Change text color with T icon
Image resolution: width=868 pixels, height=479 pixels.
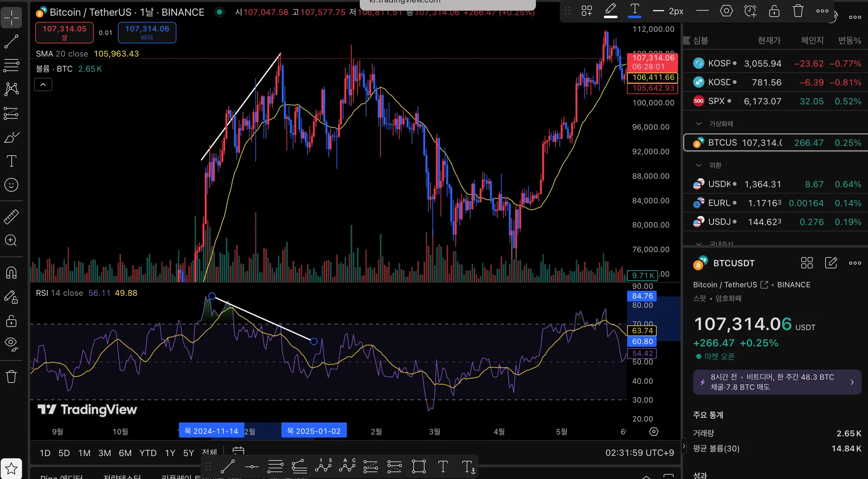tap(635, 10)
